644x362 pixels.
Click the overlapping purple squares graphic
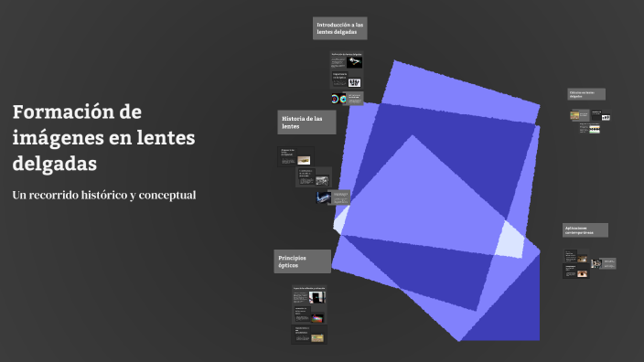tap(436, 201)
